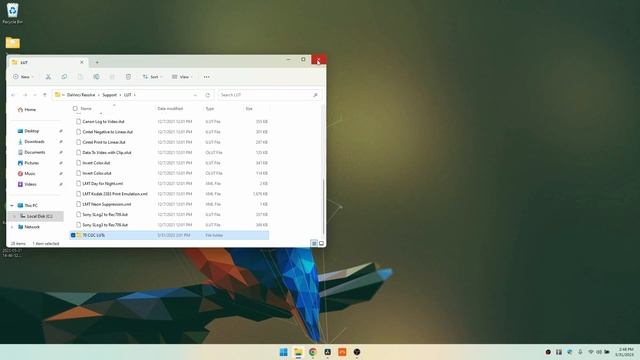
Task: Open Windows Start menu
Action: (x=284, y=352)
